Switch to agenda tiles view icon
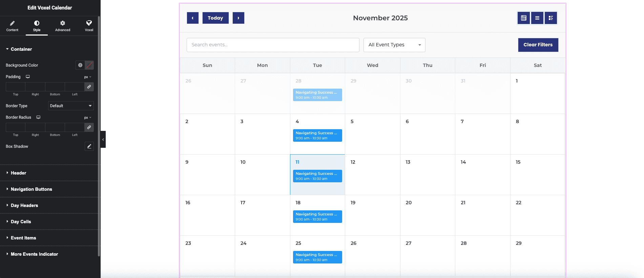The width and height of the screenshot is (644, 278). (550, 18)
